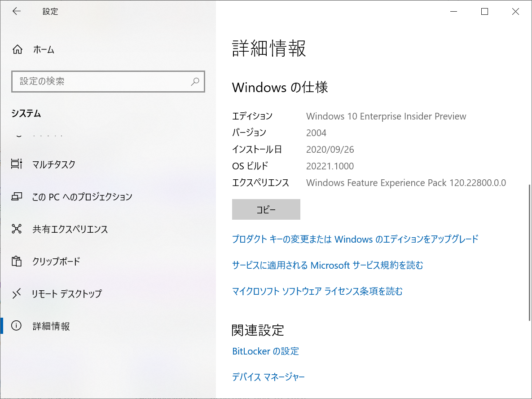Screen dimensions: 532x399
Task: Select install date 2020/09/26
Action: (330, 150)
